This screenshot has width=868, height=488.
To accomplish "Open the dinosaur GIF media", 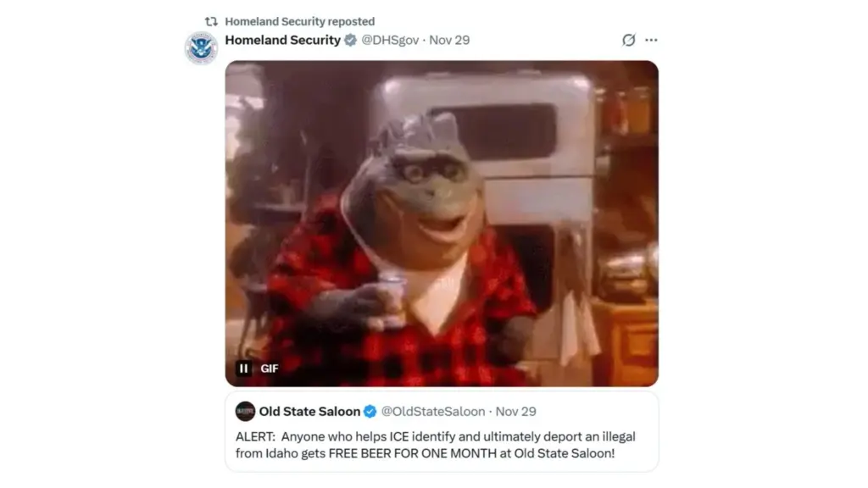I will pos(442,224).
